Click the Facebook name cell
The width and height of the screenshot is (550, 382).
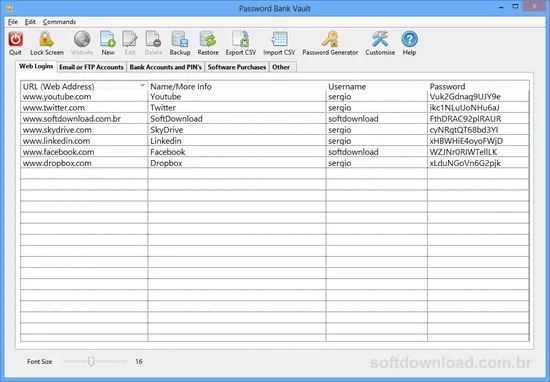pyautogui.click(x=237, y=152)
